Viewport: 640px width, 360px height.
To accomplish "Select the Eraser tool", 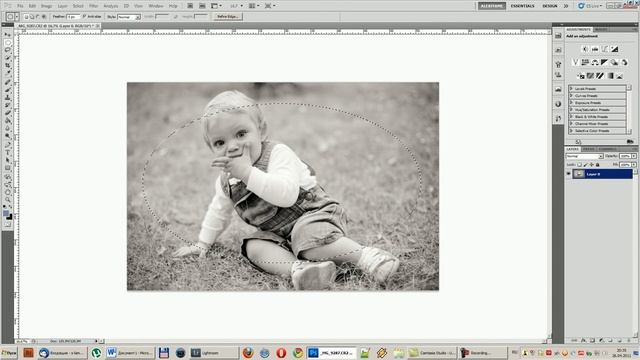I will pos(8,112).
